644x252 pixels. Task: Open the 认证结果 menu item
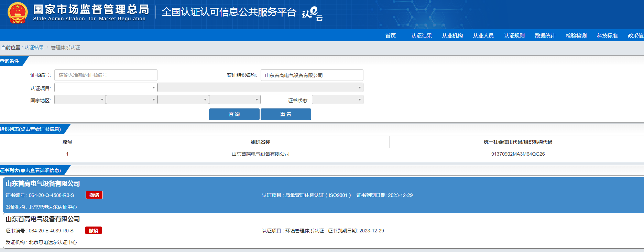pos(422,36)
